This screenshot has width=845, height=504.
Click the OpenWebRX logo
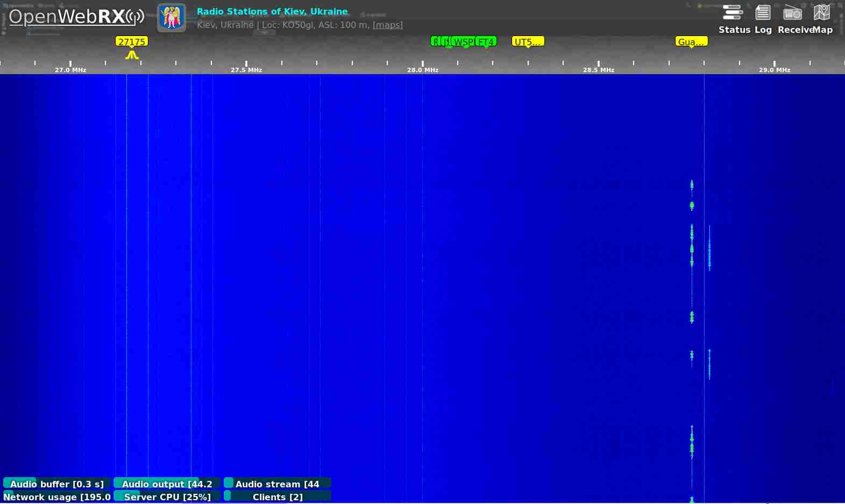76,17
